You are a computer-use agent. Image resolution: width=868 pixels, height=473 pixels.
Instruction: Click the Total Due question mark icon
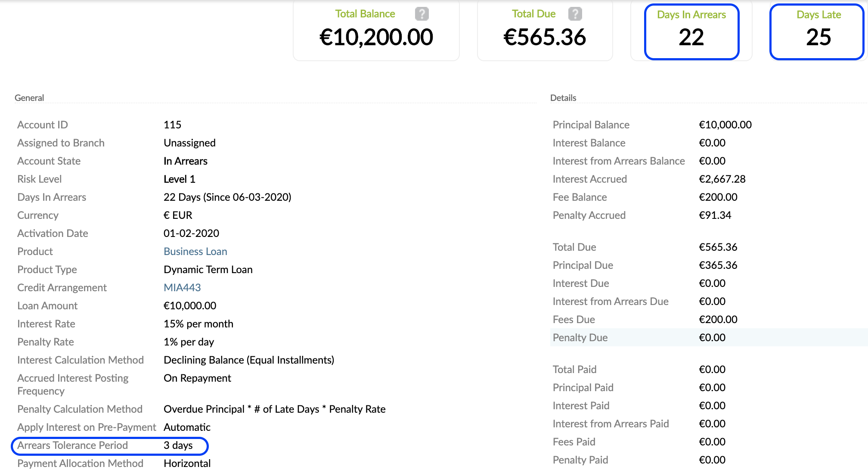tap(576, 13)
